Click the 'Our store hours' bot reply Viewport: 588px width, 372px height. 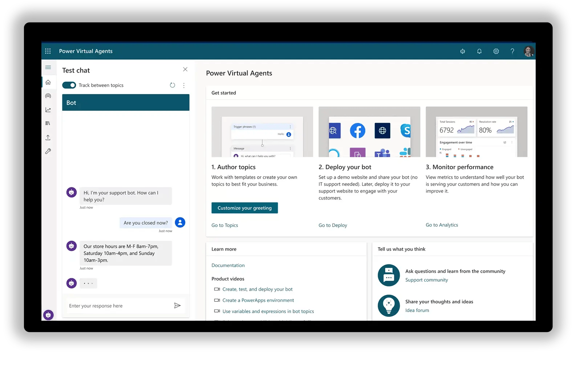pos(126,253)
